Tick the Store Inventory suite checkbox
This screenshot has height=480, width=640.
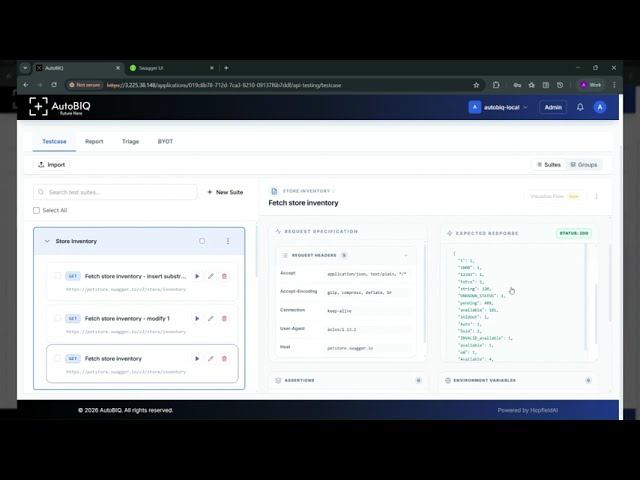point(202,241)
